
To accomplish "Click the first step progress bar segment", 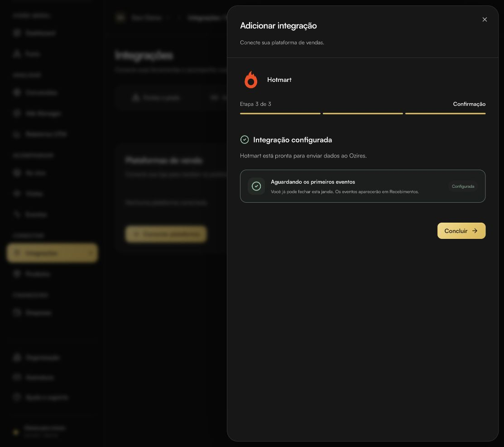I will pos(280,114).
